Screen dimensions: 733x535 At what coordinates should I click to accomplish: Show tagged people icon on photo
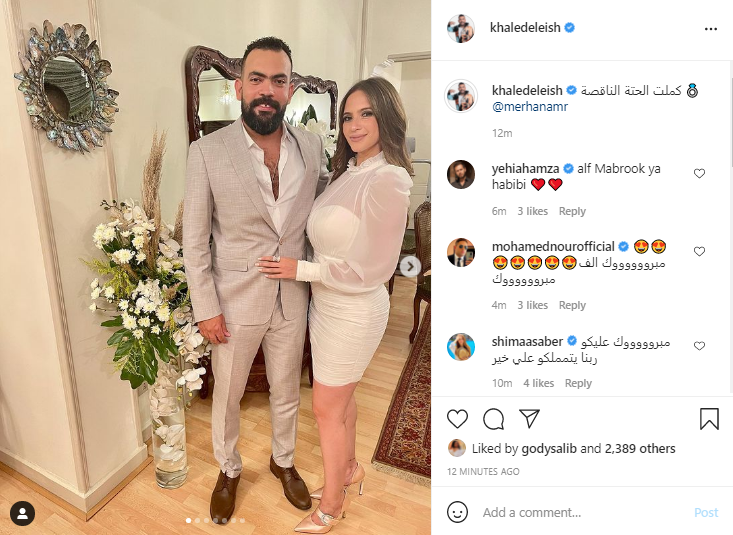[x=22, y=513]
